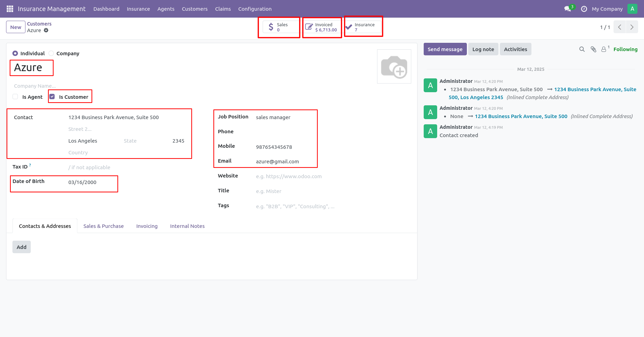Open the Insurance 7 stat button
Screen dimensions: 644x337
coord(363,27)
